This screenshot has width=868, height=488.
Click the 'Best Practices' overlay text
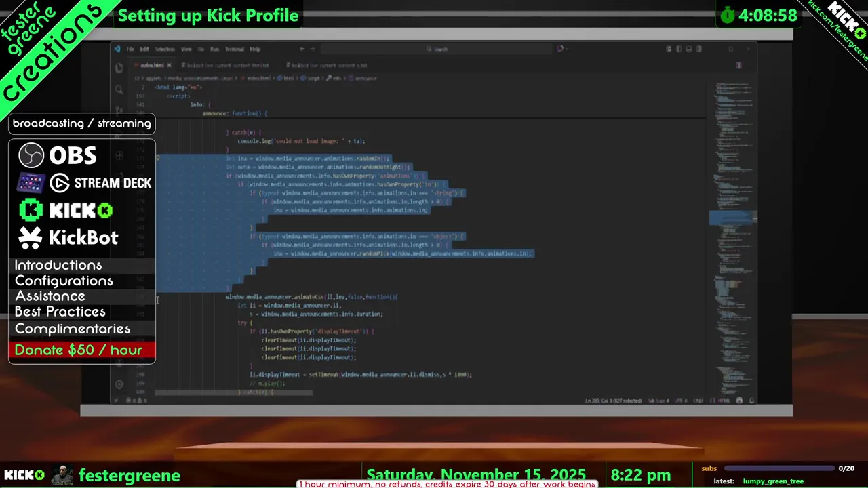click(60, 312)
